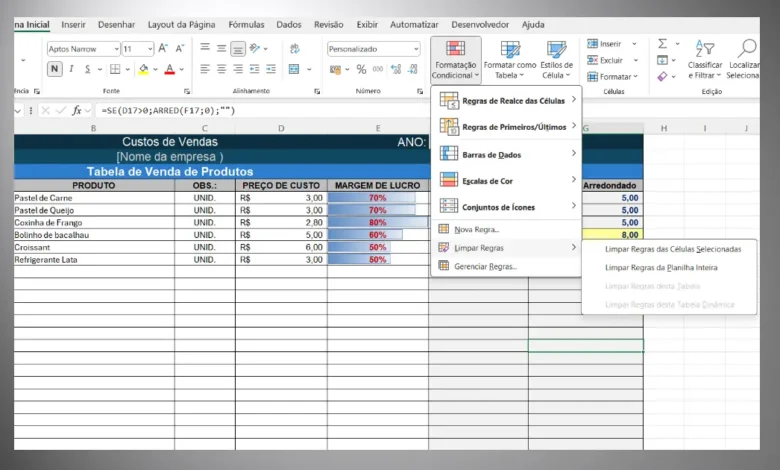This screenshot has width=780, height=470.
Task: Click the AutoSum sigma icon
Action: [x=663, y=44]
